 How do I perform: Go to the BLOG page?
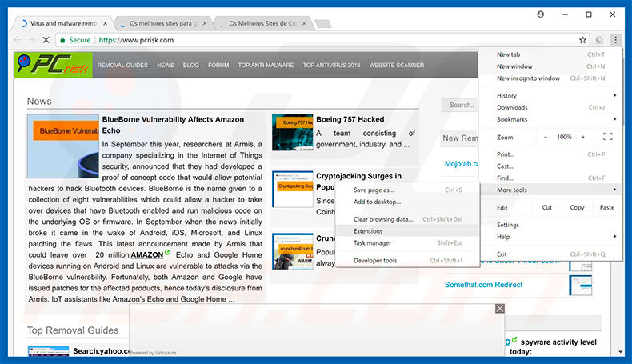[190, 65]
